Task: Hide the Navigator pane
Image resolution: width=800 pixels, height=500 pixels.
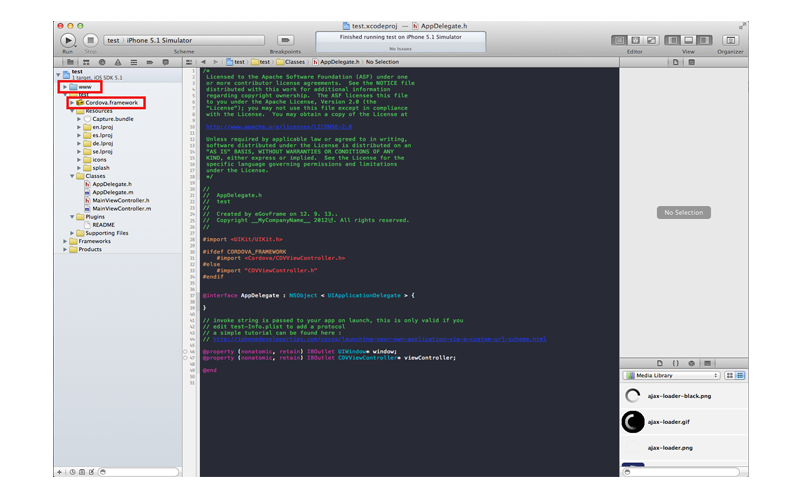Action: tap(673, 40)
